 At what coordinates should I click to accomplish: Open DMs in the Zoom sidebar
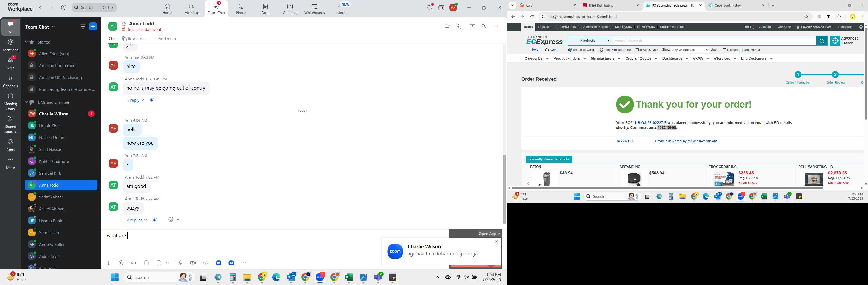[11, 63]
